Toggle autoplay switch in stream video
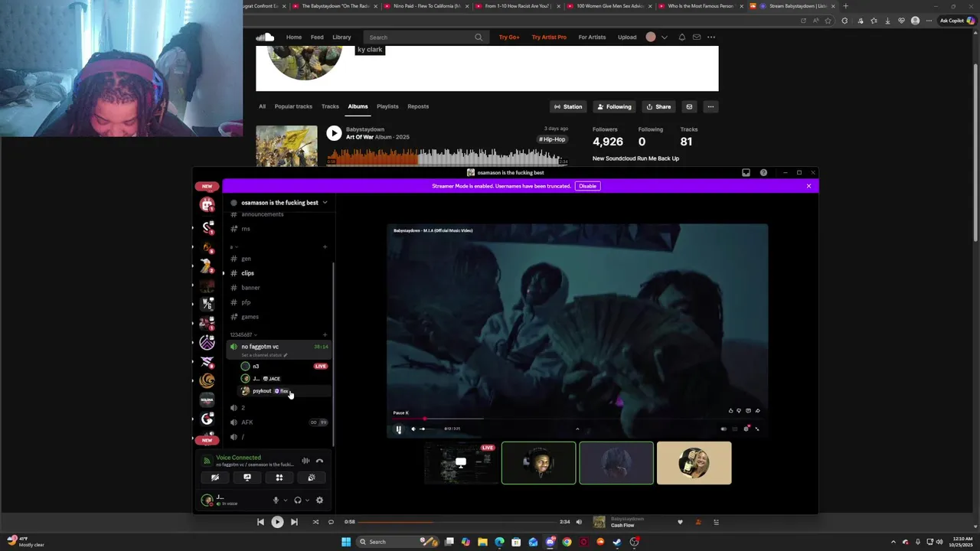Viewport: 980px width, 551px height. click(x=724, y=429)
